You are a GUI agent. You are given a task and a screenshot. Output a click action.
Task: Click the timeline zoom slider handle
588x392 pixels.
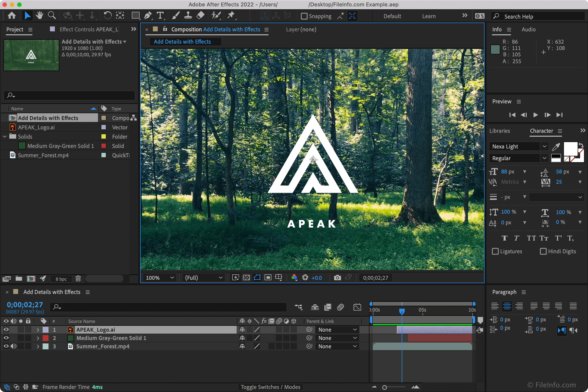click(384, 387)
